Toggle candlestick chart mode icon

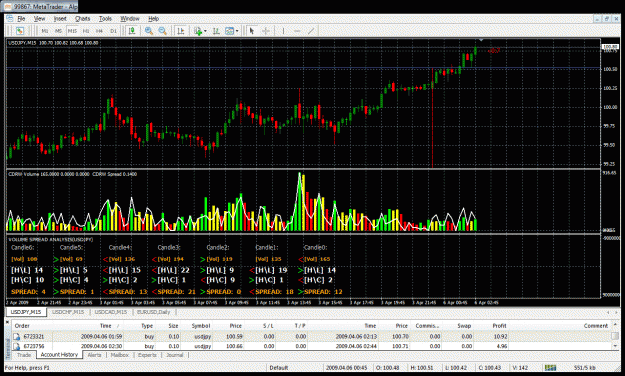point(132,31)
